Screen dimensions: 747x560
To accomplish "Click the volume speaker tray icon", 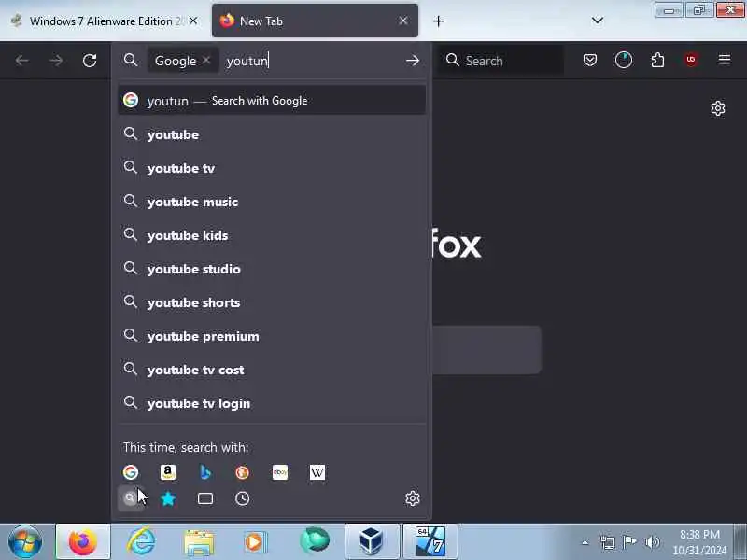I will click(x=652, y=542).
